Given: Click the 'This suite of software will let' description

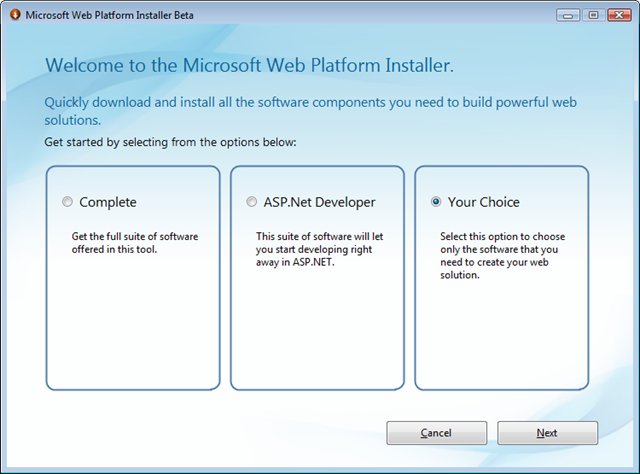Looking at the screenshot, I should click(320, 249).
